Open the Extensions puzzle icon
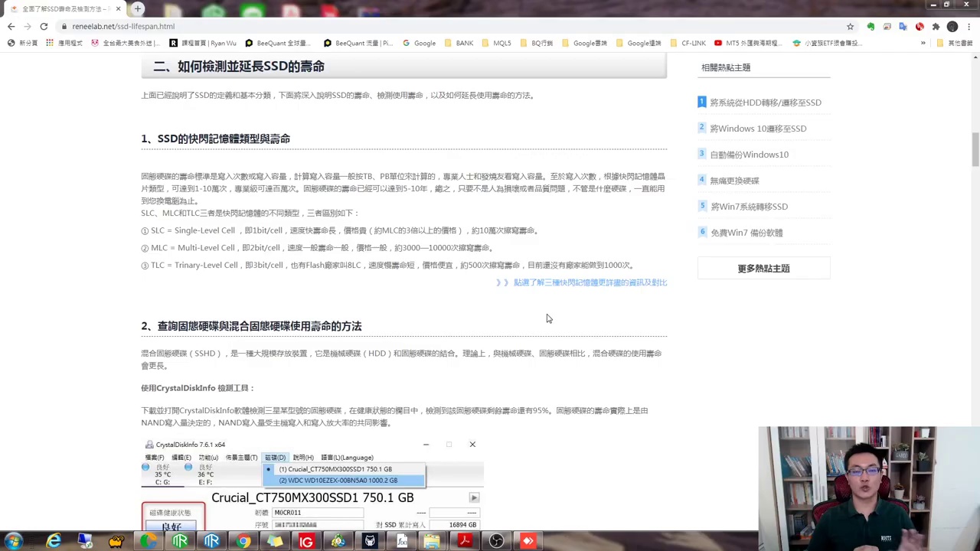Image resolution: width=980 pixels, height=551 pixels. click(x=936, y=26)
